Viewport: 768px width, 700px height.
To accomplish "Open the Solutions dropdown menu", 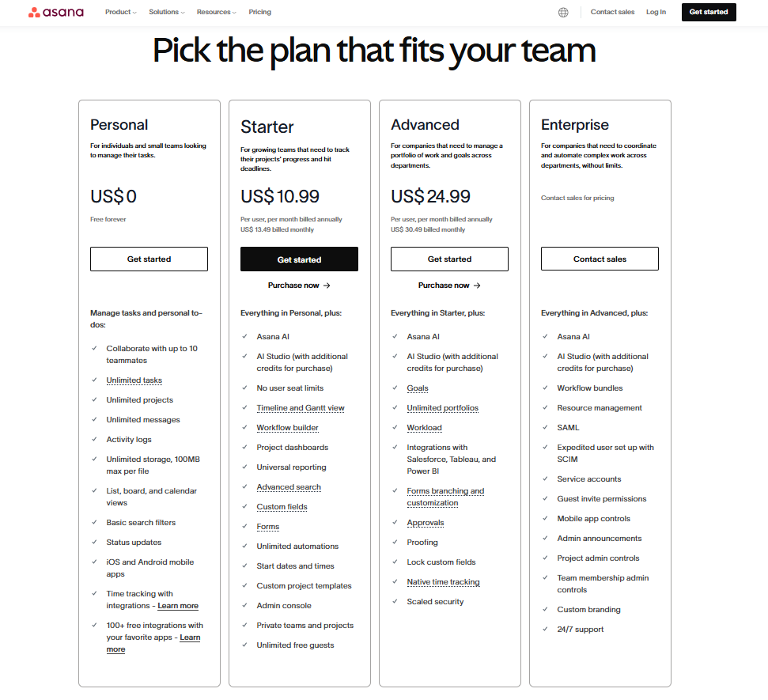I will pyautogui.click(x=166, y=12).
